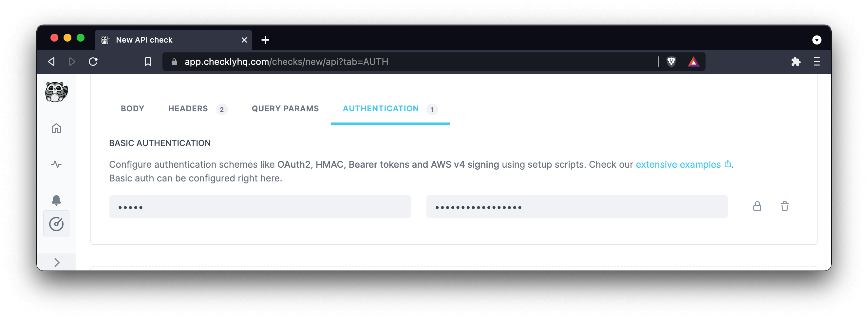Open the browser hamburger menu
This screenshot has width=868, height=319.
click(x=817, y=62)
